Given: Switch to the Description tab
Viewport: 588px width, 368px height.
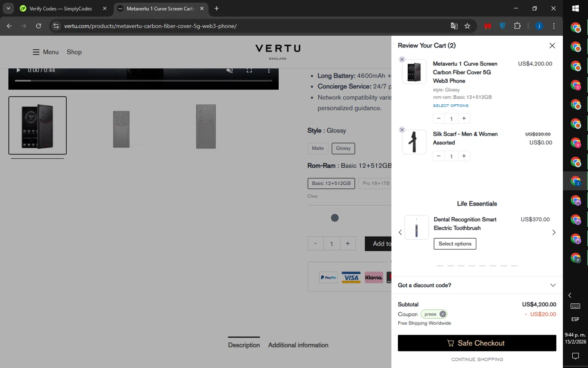Looking at the screenshot, I should pos(244,345).
